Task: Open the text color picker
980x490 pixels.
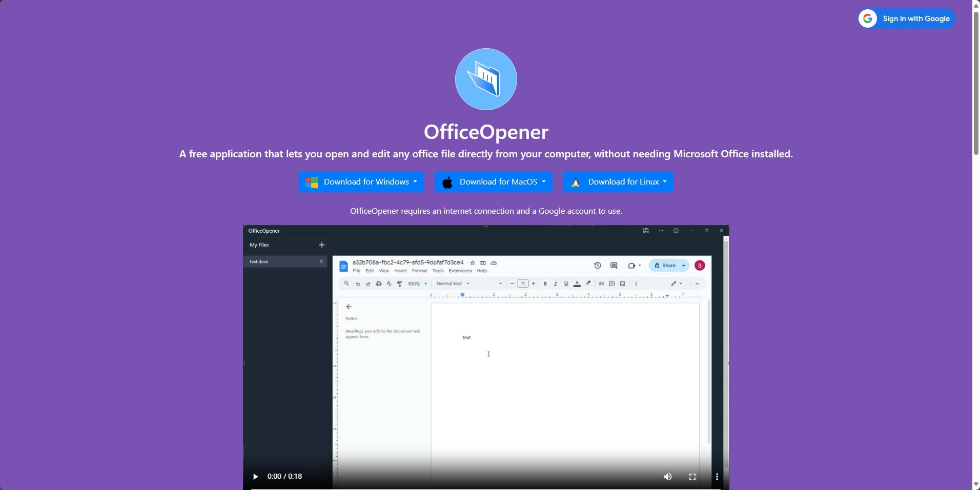Action: (577, 283)
